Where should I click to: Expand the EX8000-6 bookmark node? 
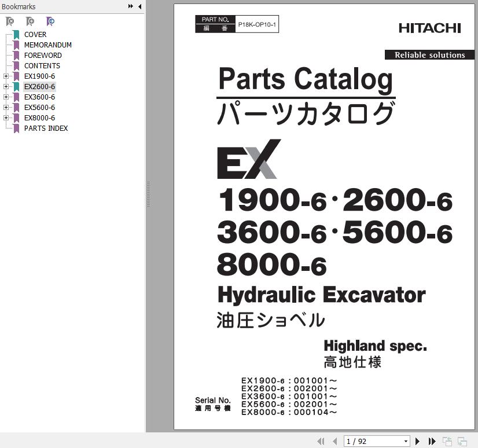point(6,118)
